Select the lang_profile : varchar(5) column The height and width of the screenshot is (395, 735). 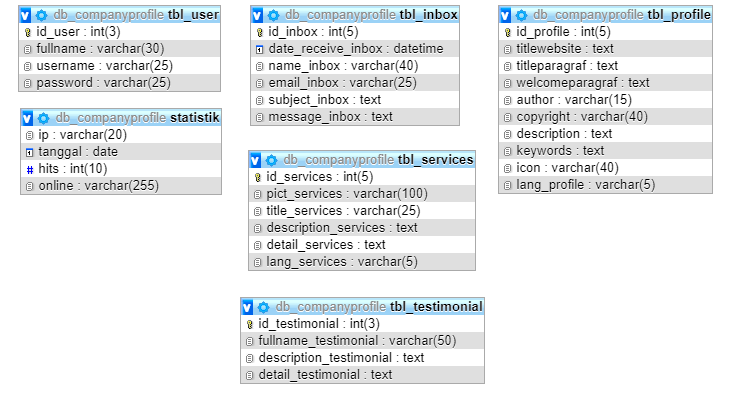[x=606, y=185]
